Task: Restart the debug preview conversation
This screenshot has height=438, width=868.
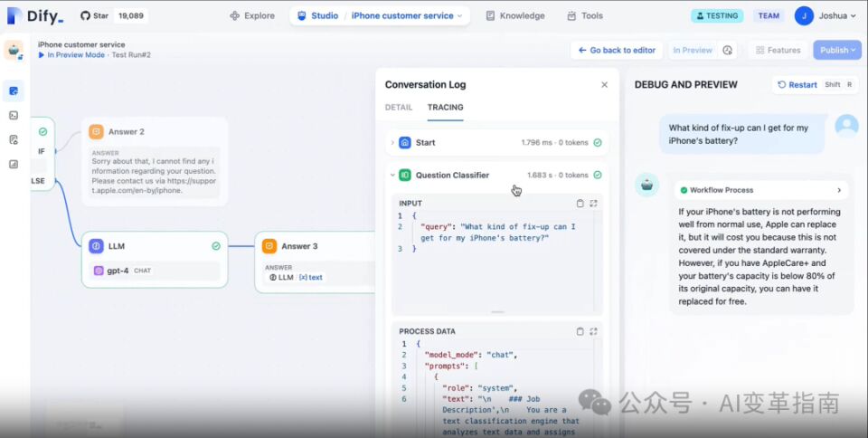Action: (x=797, y=84)
